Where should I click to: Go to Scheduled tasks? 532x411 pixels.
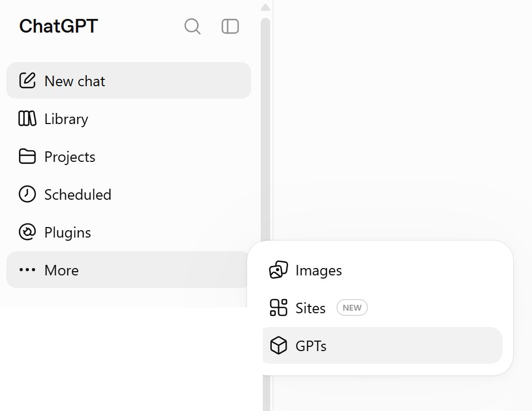click(x=129, y=194)
